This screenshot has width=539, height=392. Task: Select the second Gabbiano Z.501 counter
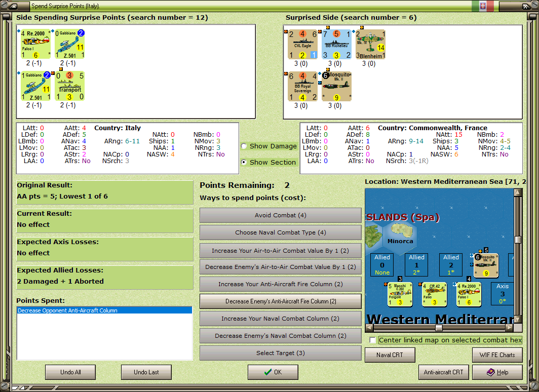[35, 86]
